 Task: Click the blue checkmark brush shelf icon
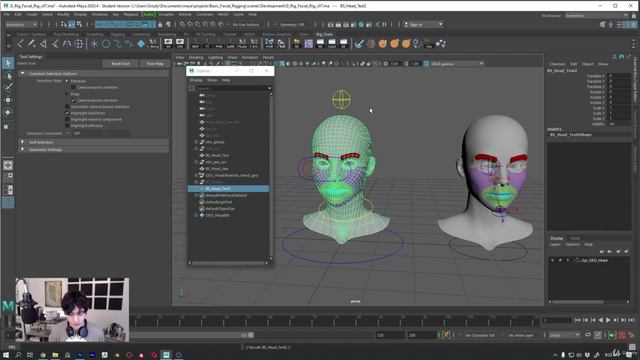[359, 44]
